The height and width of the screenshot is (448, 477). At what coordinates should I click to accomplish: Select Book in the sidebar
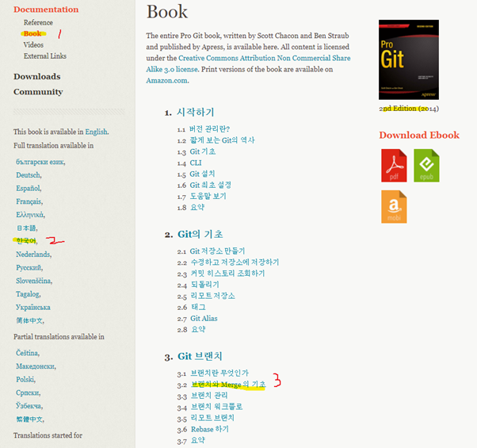[32, 33]
